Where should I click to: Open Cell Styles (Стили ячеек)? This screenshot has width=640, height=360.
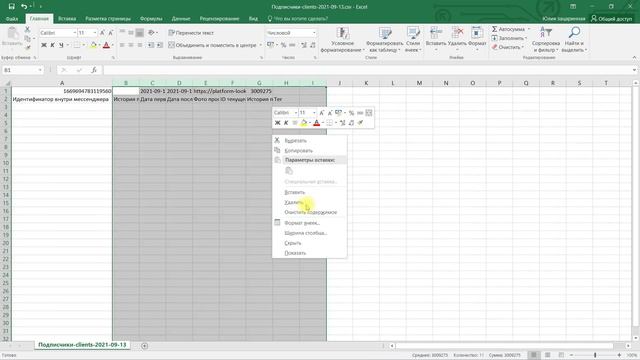(x=413, y=40)
